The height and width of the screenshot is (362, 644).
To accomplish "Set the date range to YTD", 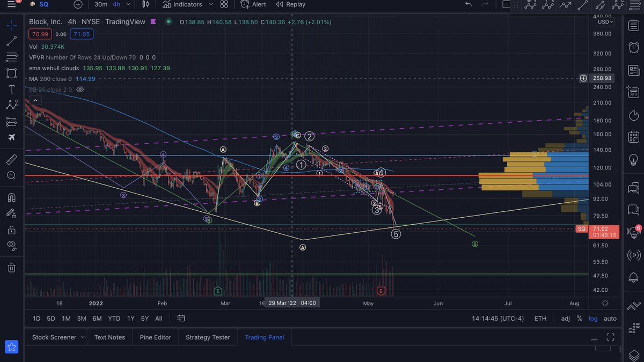I will pyautogui.click(x=114, y=319).
